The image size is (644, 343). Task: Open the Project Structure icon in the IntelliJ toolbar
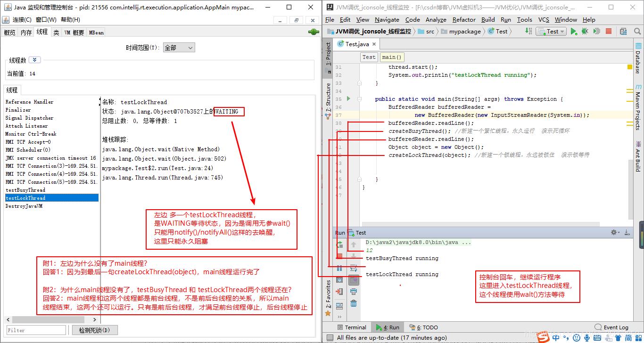click(x=624, y=32)
